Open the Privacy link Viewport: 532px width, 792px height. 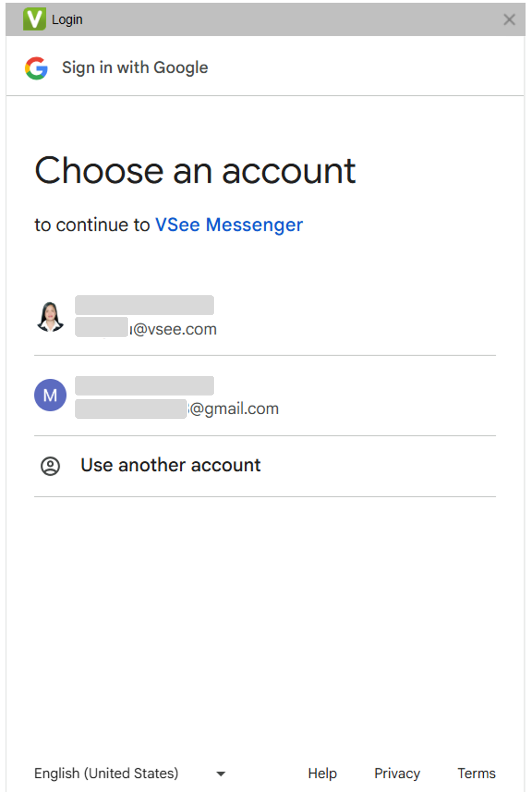(x=397, y=773)
